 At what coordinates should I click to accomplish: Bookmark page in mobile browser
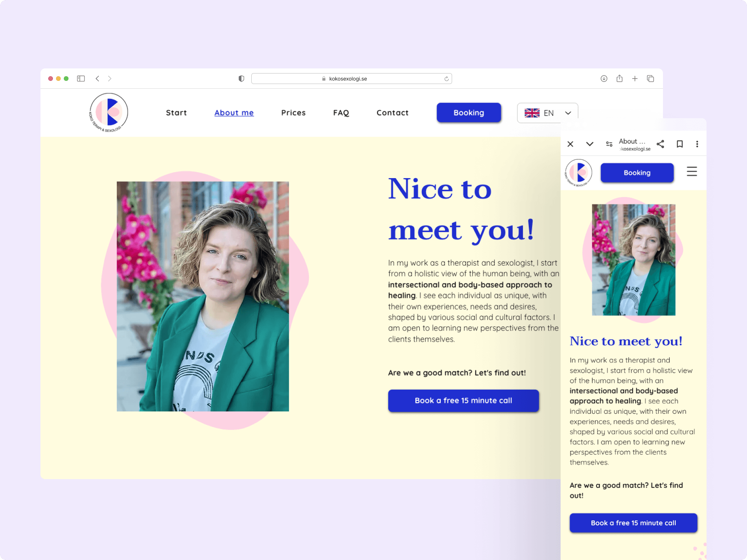[680, 144]
